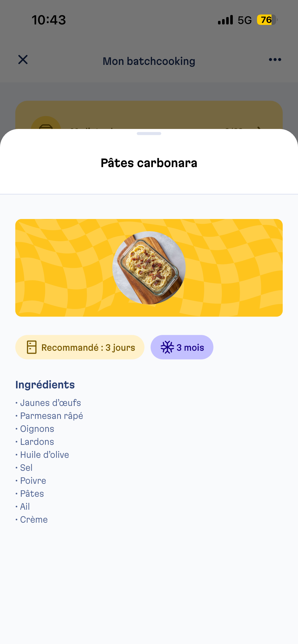Tap the "Pâtes carbonara" sheet title
Viewport: 298px width, 644px height.
149,163
